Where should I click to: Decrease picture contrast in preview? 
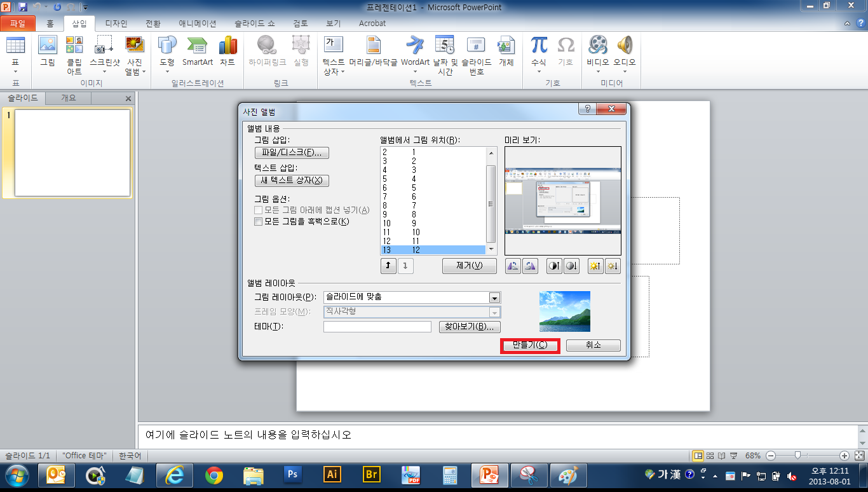571,266
